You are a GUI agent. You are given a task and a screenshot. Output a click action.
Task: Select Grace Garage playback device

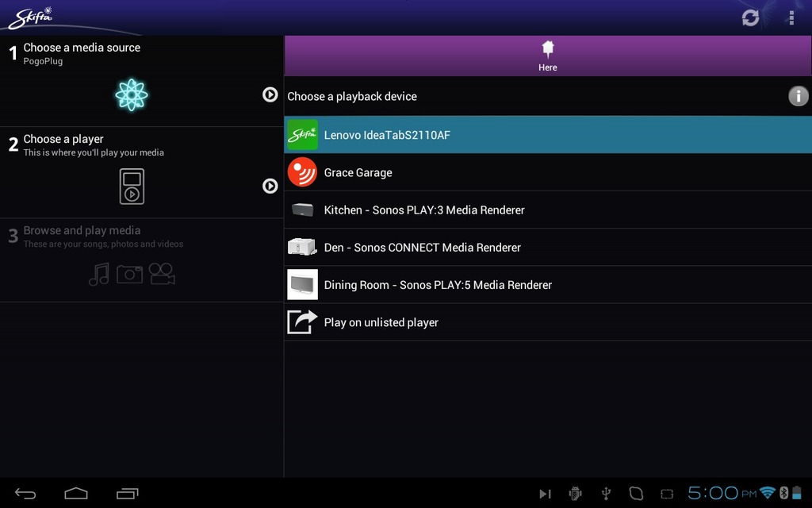(548, 172)
